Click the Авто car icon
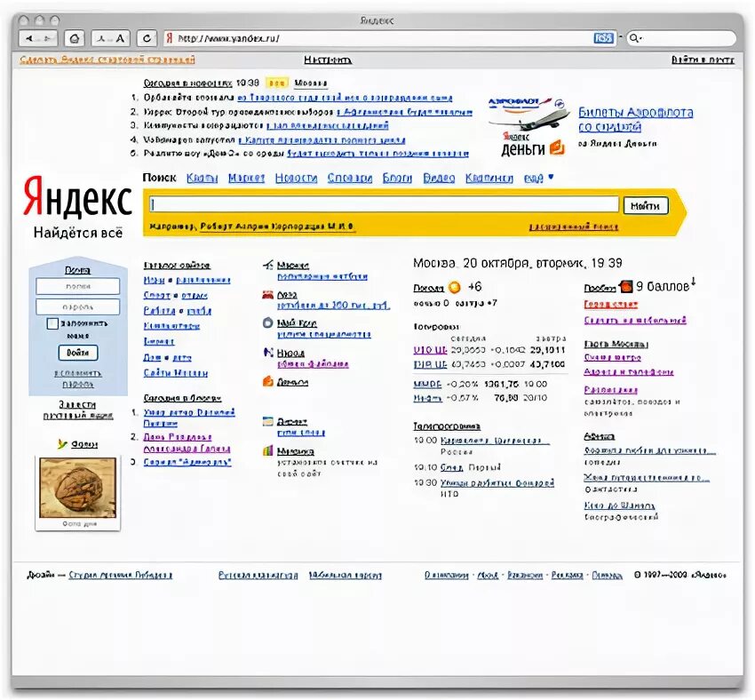The image size is (755, 700). [267, 295]
